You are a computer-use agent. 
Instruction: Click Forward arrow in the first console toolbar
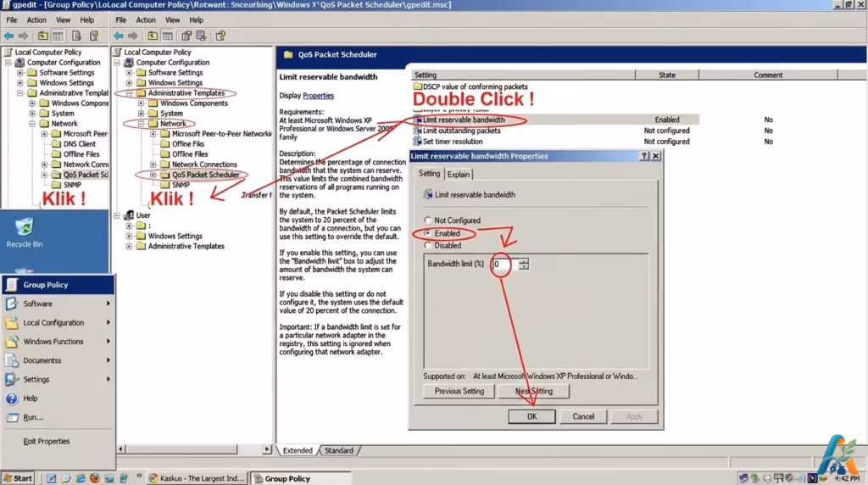point(23,36)
